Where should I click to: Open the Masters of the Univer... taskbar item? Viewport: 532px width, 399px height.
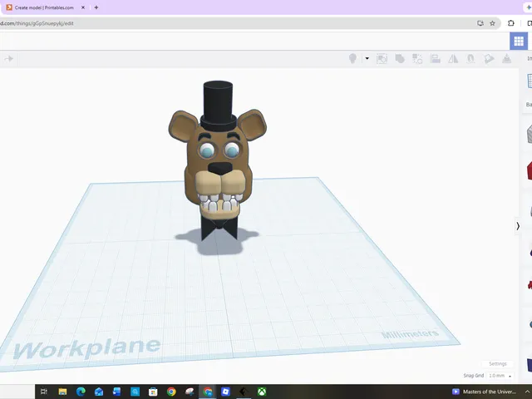click(484, 392)
